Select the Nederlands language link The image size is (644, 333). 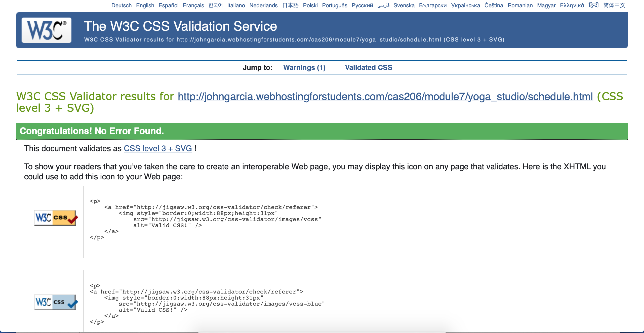point(263,5)
